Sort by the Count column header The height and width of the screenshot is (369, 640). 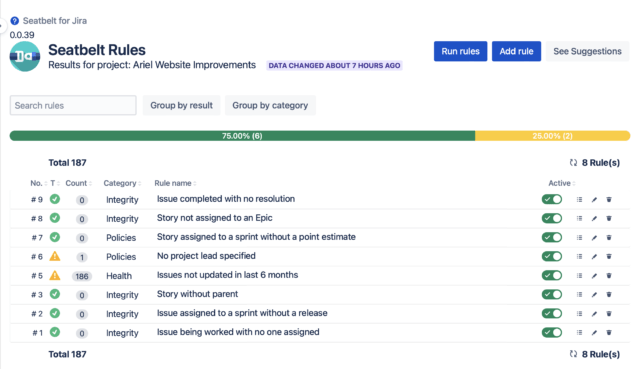click(78, 183)
